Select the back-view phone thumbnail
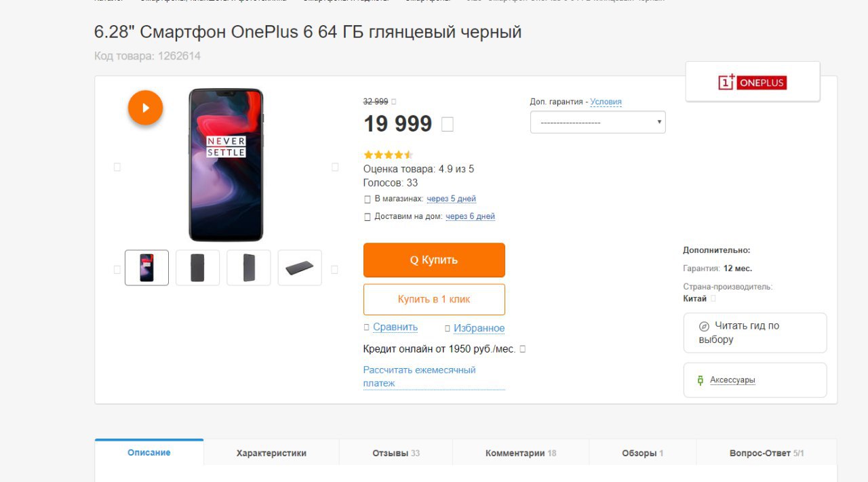This screenshot has height=482, width=868. [x=197, y=268]
